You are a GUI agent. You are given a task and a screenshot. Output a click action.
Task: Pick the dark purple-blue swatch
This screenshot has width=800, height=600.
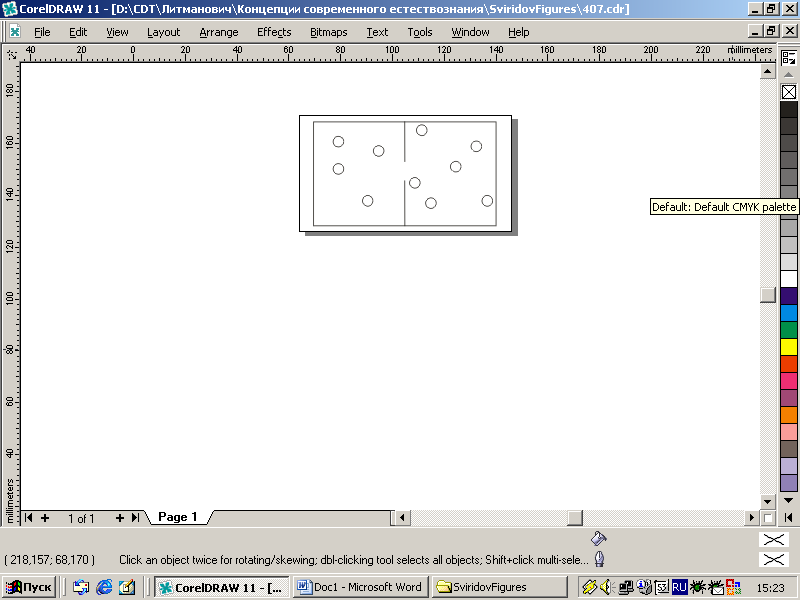click(789, 295)
